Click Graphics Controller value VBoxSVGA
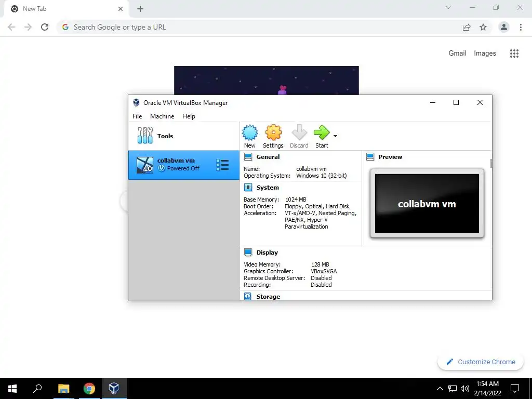Viewport: 532px width, 399px height. pyautogui.click(x=324, y=271)
